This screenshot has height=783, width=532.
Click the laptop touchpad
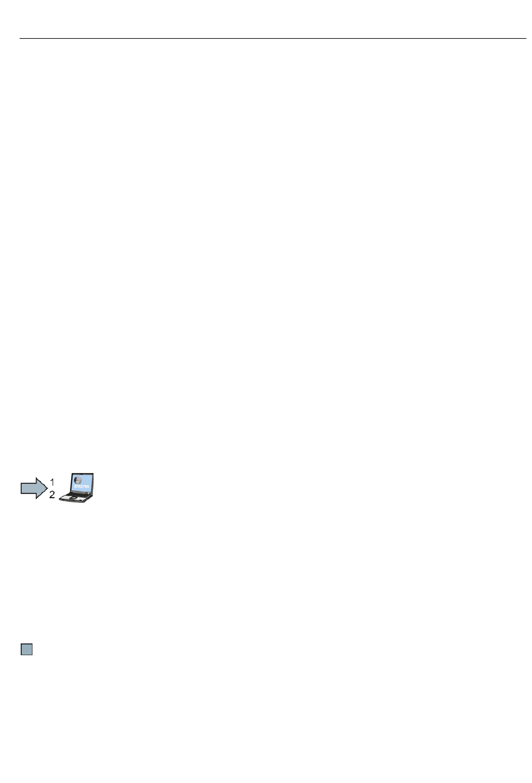[74, 498]
